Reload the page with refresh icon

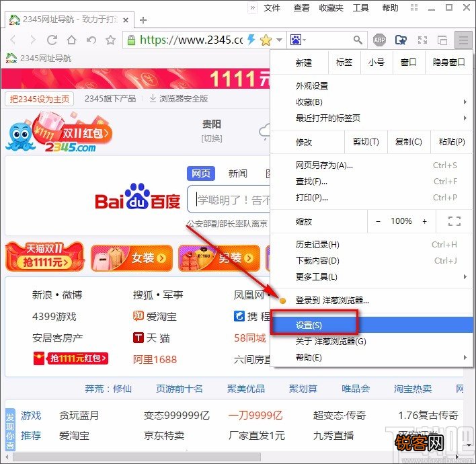(x=52, y=40)
